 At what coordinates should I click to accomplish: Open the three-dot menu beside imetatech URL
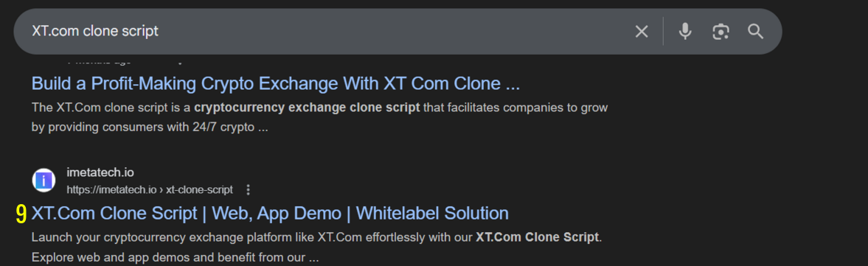[248, 189]
